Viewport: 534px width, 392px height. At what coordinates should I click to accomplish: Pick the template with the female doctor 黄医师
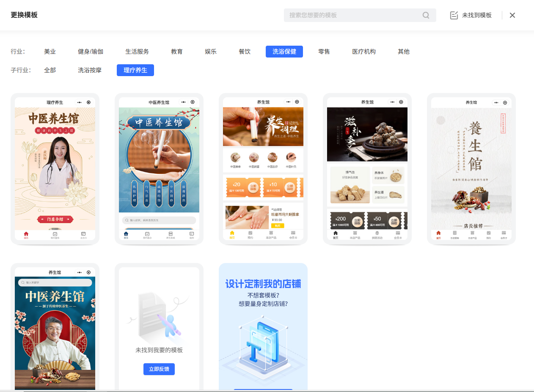click(x=55, y=169)
